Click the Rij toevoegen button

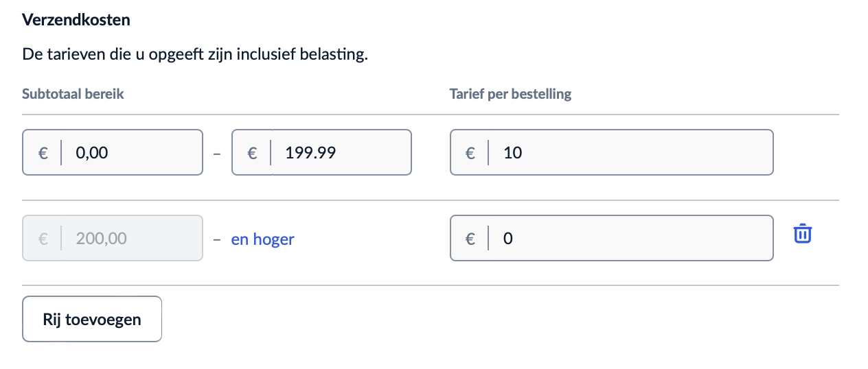(x=92, y=319)
